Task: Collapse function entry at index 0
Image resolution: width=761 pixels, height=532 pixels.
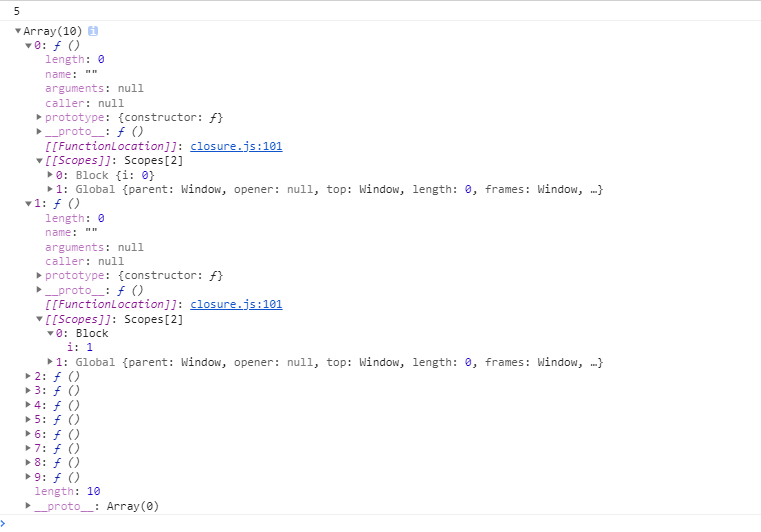Action: (x=28, y=45)
